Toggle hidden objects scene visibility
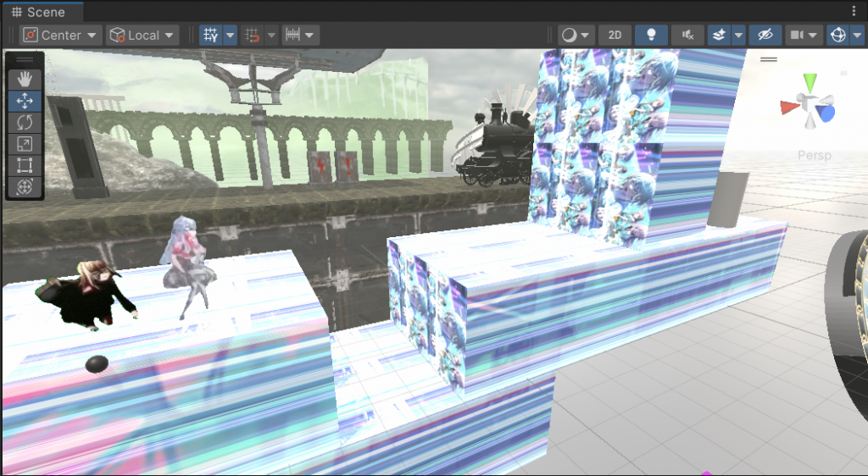Viewport: 868px width, 476px height. [x=765, y=36]
